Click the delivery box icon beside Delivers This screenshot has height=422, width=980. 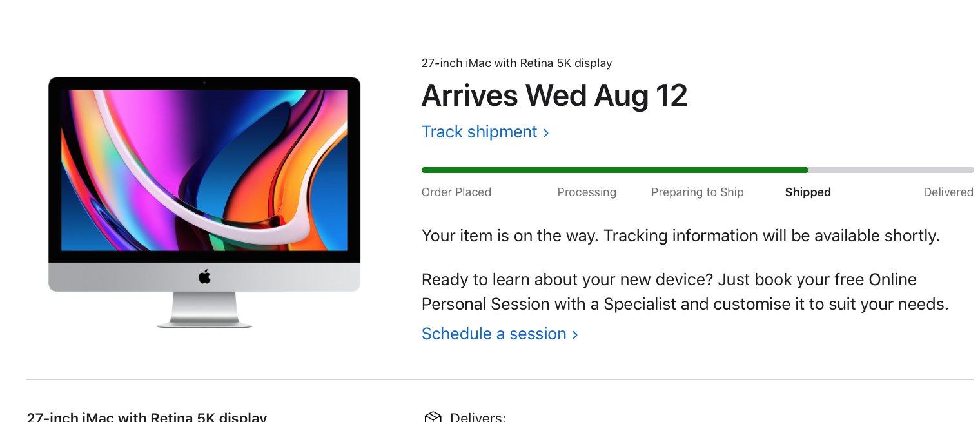pyautogui.click(x=433, y=417)
